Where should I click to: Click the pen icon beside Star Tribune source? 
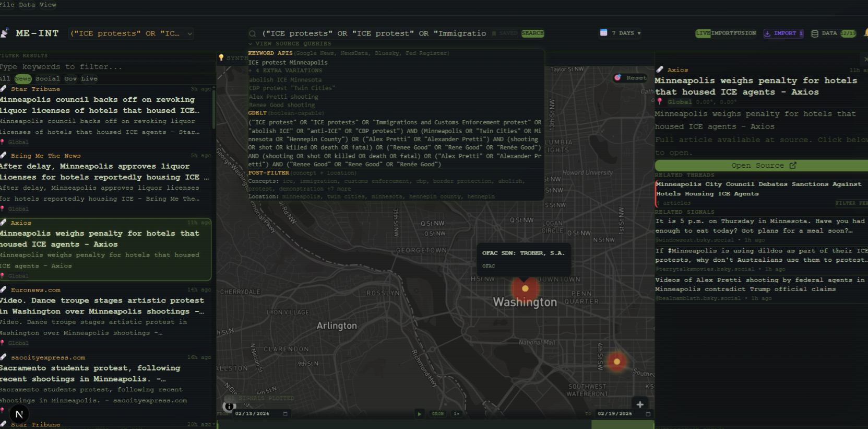(4, 89)
